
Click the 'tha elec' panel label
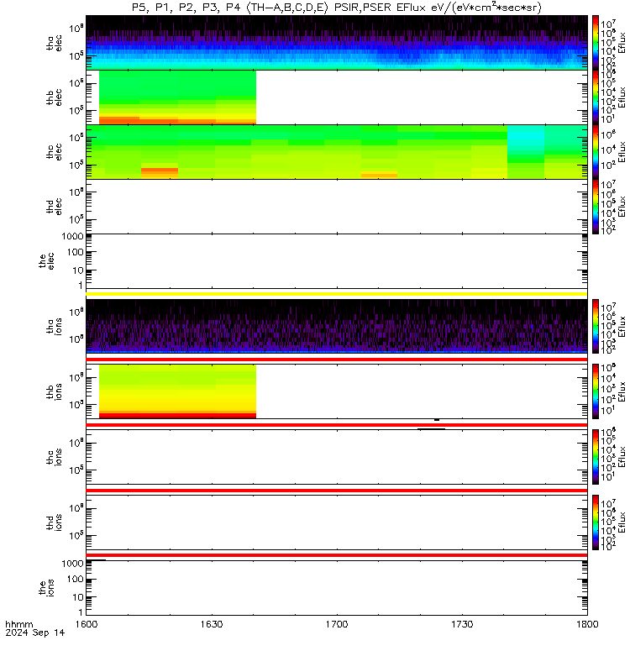tap(54, 43)
